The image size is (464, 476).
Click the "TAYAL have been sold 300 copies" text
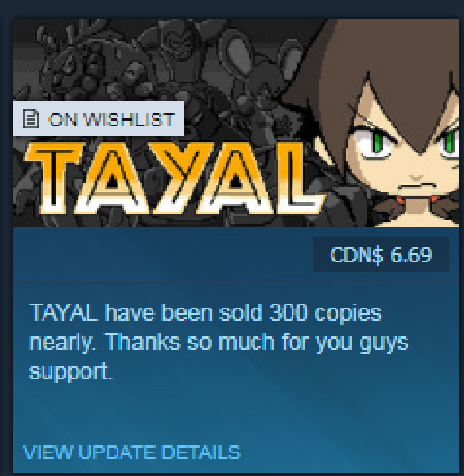[205, 313]
